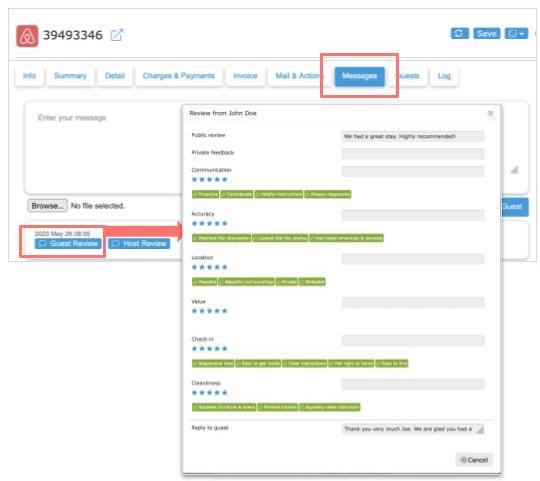The width and height of the screenshot is (540, 481).
Task: Open booking 39493346 in external window
Action: tap(116, 35)
